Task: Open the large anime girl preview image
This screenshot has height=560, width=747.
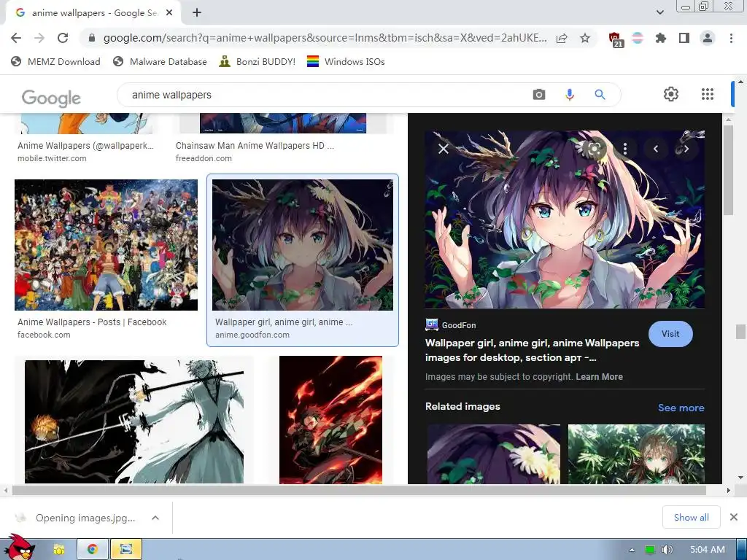Action: point(565,219)
